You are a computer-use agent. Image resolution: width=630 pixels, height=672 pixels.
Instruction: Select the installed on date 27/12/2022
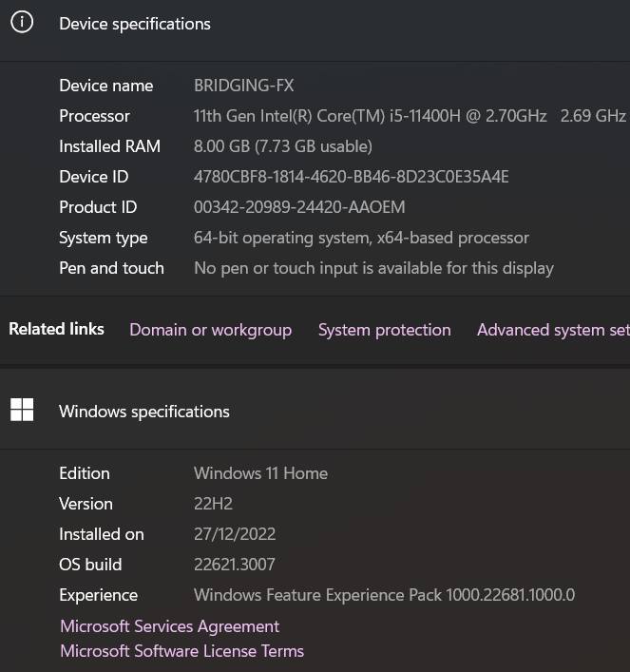235,534
